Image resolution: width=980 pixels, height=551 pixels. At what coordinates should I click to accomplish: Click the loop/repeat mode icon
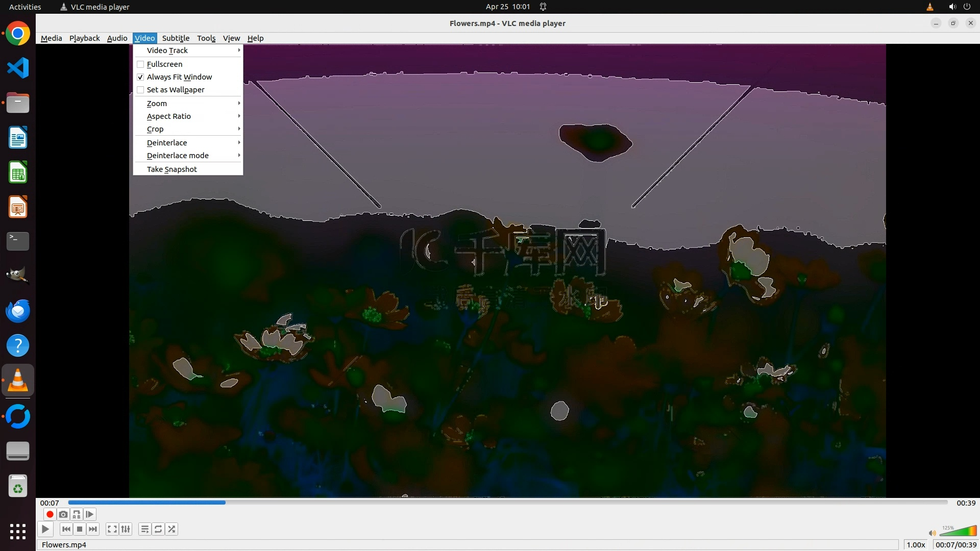point(158,529)
